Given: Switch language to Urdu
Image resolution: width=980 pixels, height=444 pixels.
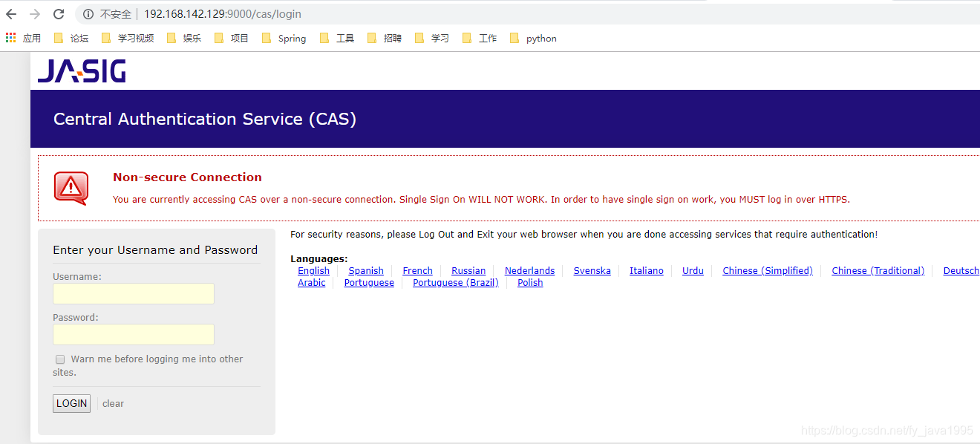Looking at the screenshot, I should tap(693, 271).
